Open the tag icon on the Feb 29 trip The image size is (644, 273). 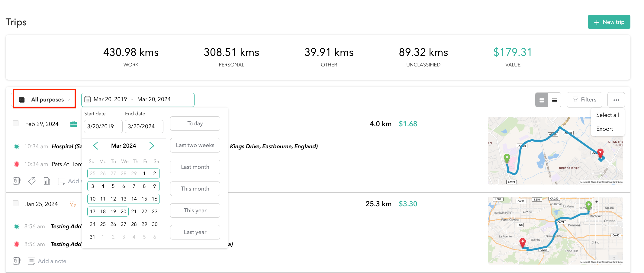point(32,181)
